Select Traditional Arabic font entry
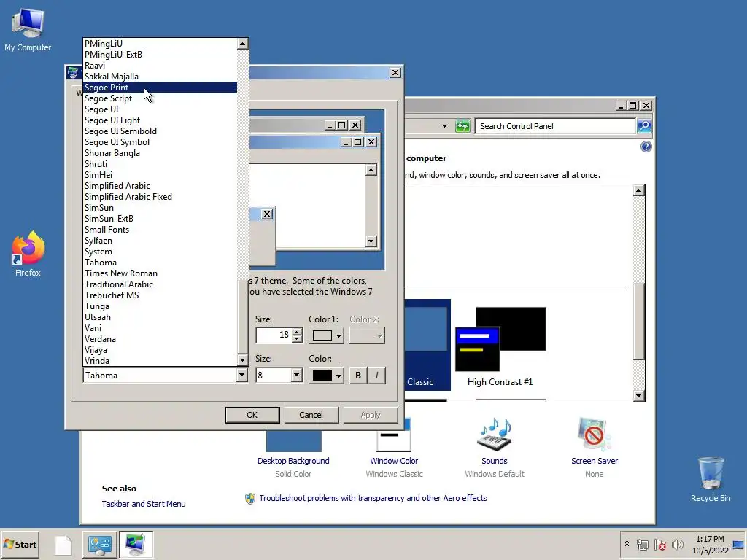The height and width of the screenshot is (560, 747). point(160,284)
